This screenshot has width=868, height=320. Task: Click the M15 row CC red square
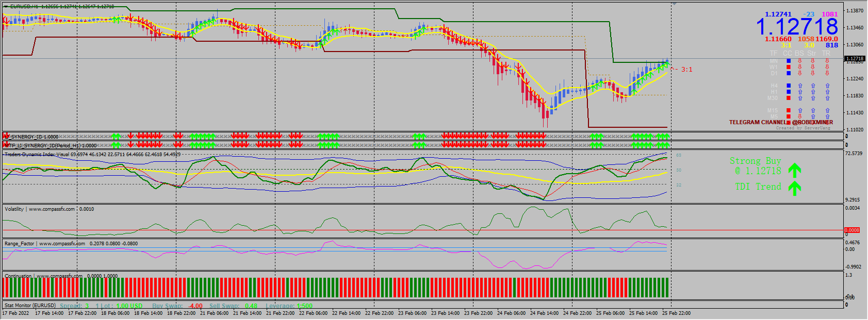(x=789, y=110)
